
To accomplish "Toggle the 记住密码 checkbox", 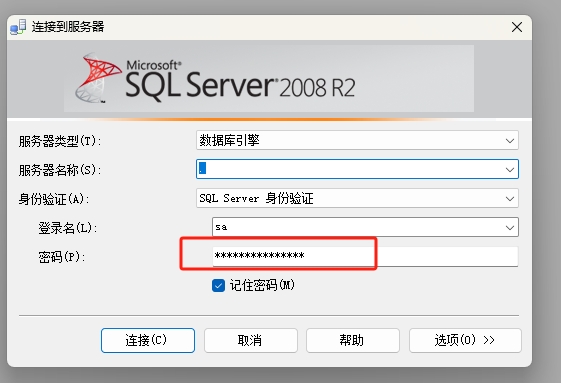I will [x=218, y=286].
